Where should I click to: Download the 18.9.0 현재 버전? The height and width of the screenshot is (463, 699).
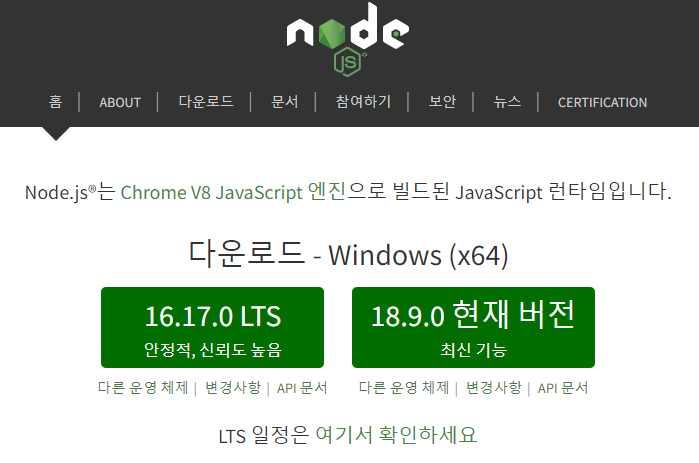coord(473,328)
